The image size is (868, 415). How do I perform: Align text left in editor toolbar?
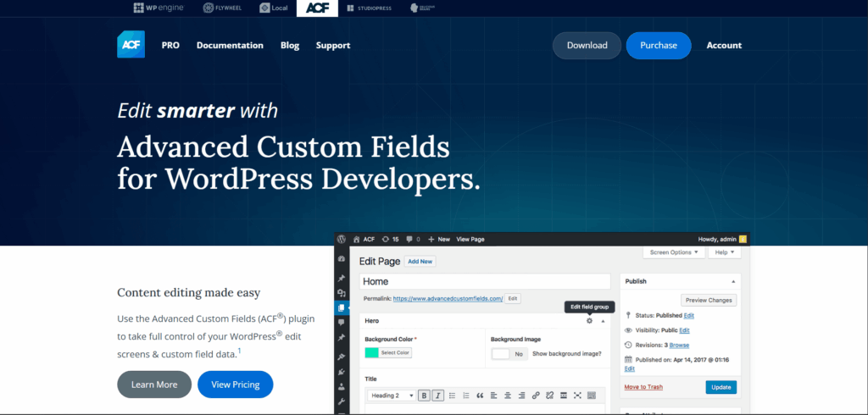click(494, 396)
